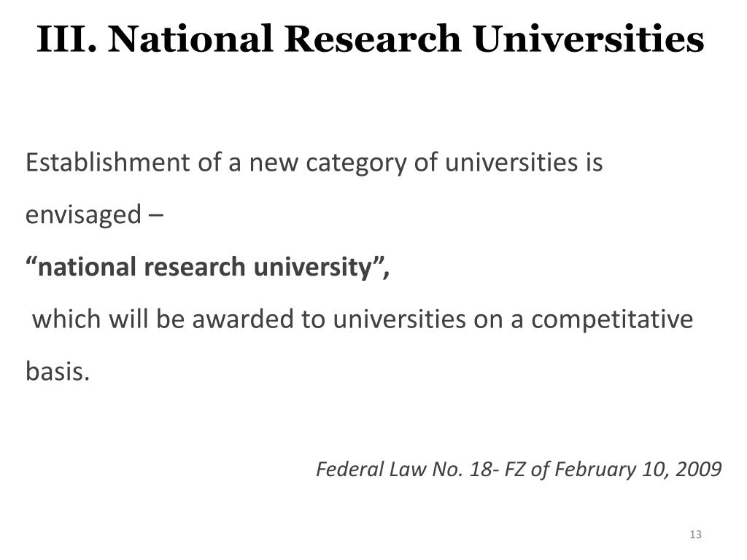Screen dimensions: 747x560
Task: Click the word 'competitative' in the body text
Action: tap(612, 320)
